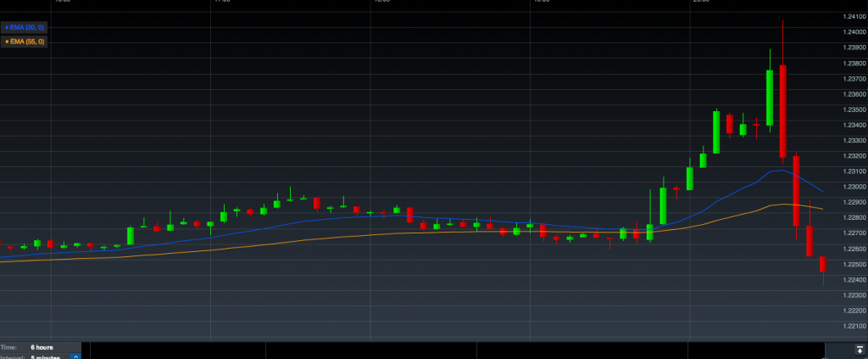Select the 1.23000 price axis label
This screenshot has width=868, height=359.
tap(849, 187)
